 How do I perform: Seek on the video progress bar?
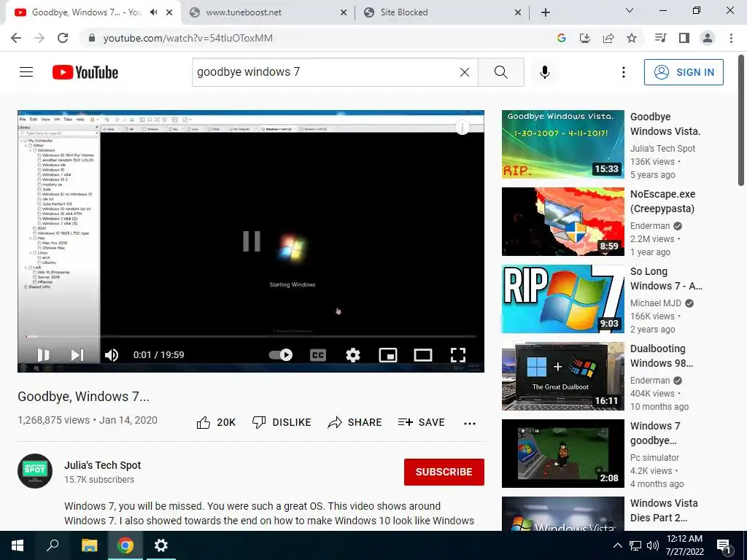pyautogui.click(x=251, y=336)
